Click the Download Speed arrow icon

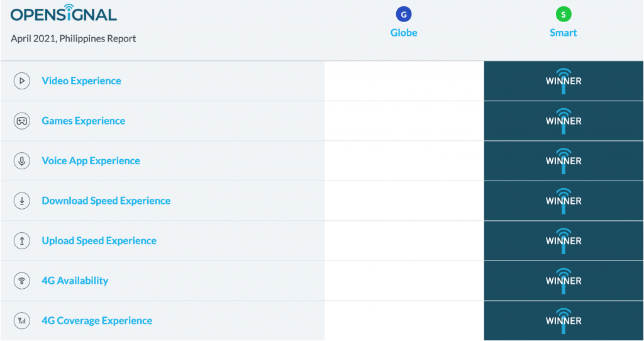pos(22,201)
